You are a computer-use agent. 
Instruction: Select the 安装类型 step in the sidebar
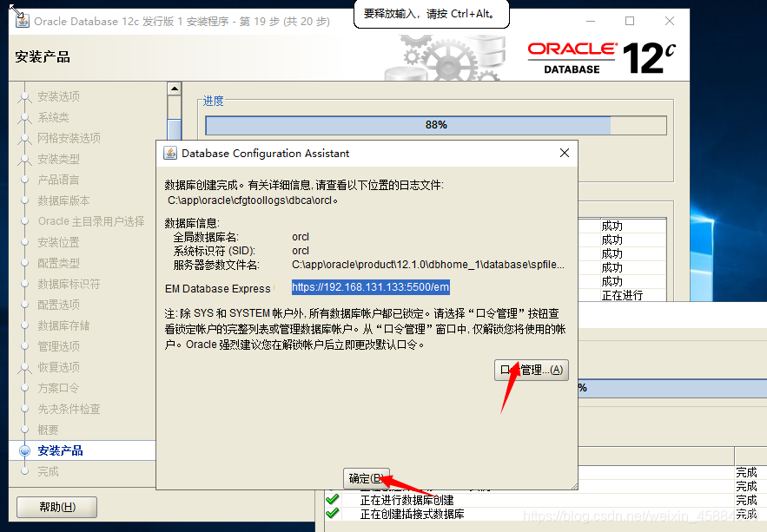59,159
